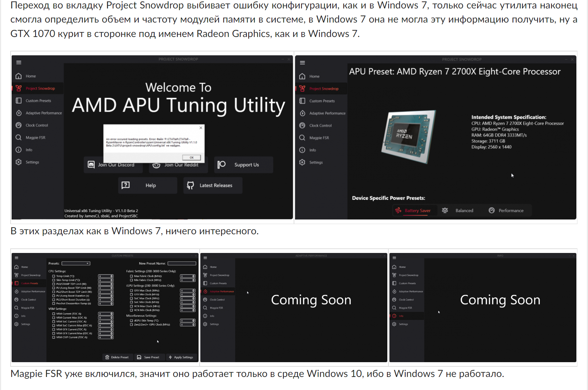Click the GitHub icon on Latest Releases
The image size is (588, 390).
(x=190, y=185)
